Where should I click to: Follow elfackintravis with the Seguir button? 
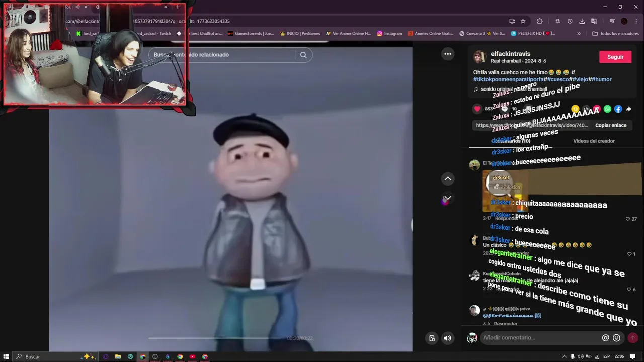click(x=615, y=57)
